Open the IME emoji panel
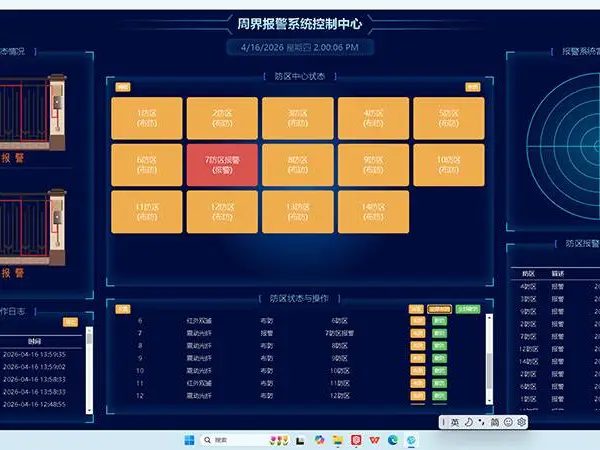 point(508,422)
